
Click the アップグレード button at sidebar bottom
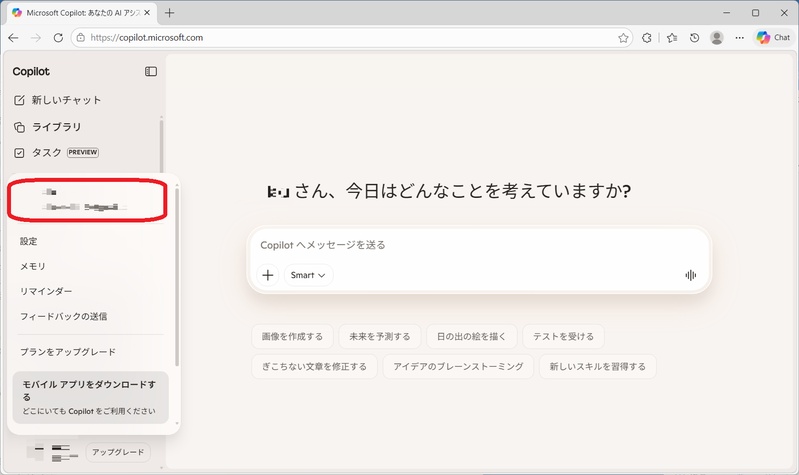pyautogui.click(x=118, y=452)
